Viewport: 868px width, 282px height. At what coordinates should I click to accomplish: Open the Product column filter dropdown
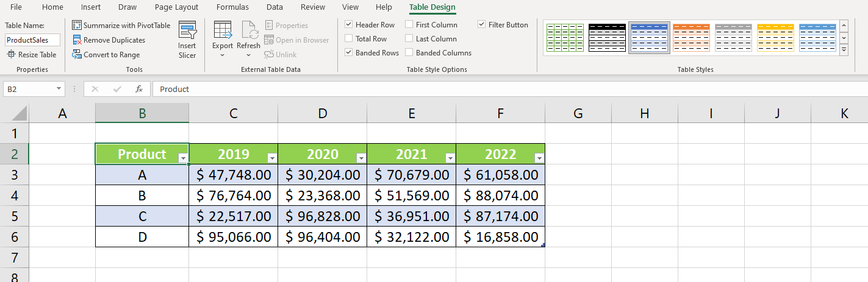[182, 158]
